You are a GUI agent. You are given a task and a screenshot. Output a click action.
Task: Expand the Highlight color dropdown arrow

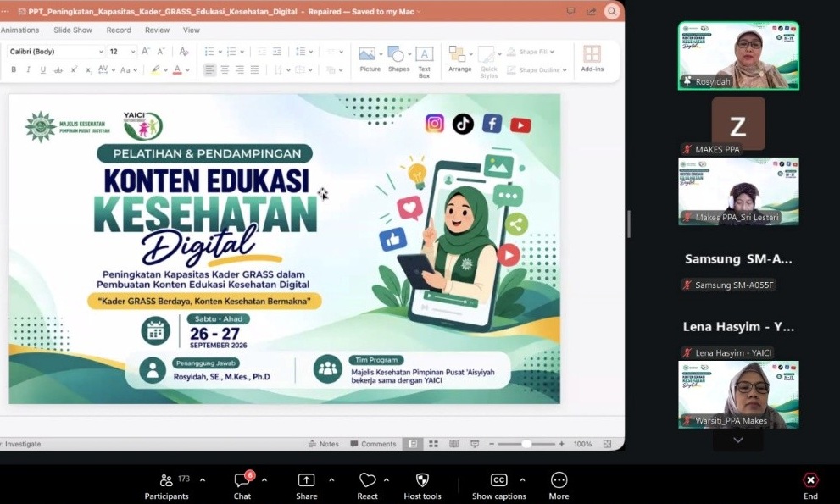(165, 70)
